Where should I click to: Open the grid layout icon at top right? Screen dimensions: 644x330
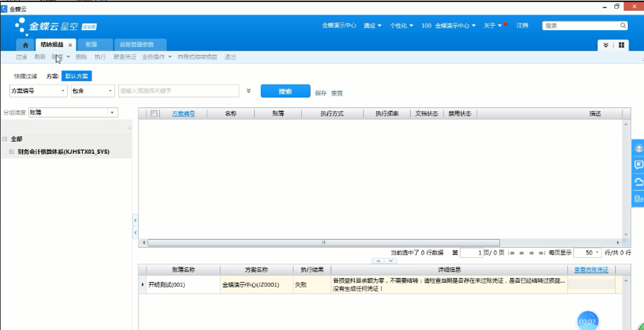(621, 45)
